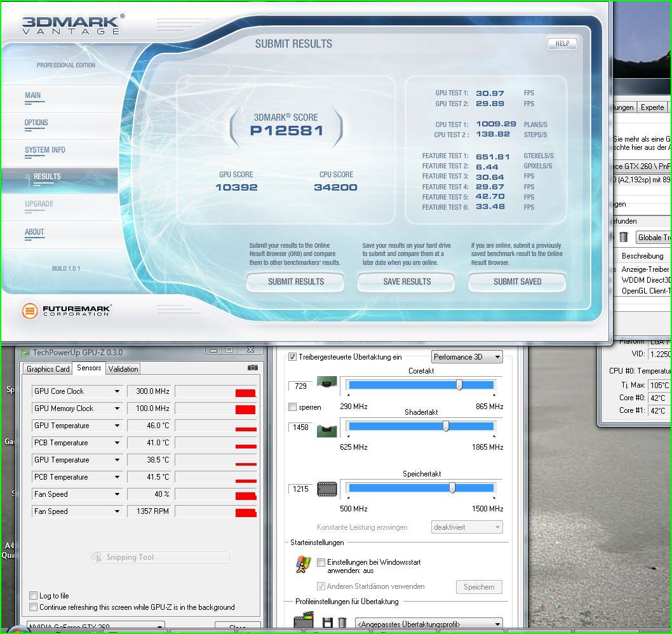
Task: Click the Coretakt slider handle
Action: [459, 384]
